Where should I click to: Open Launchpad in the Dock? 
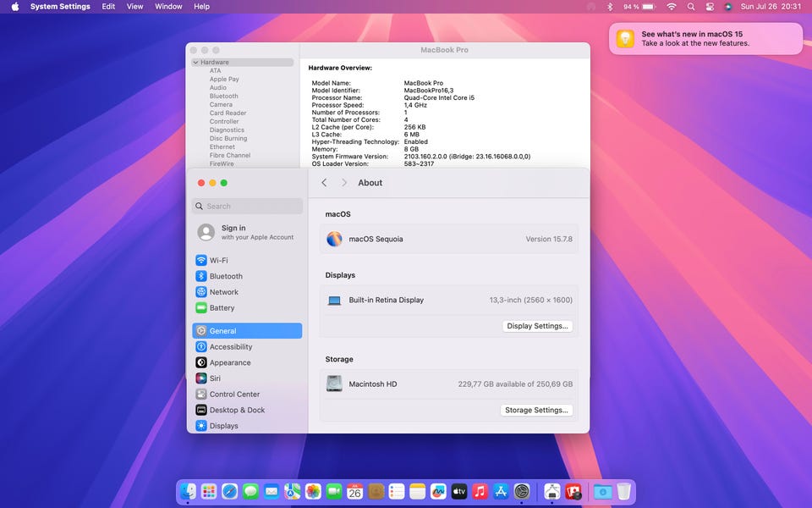[209, 491]
